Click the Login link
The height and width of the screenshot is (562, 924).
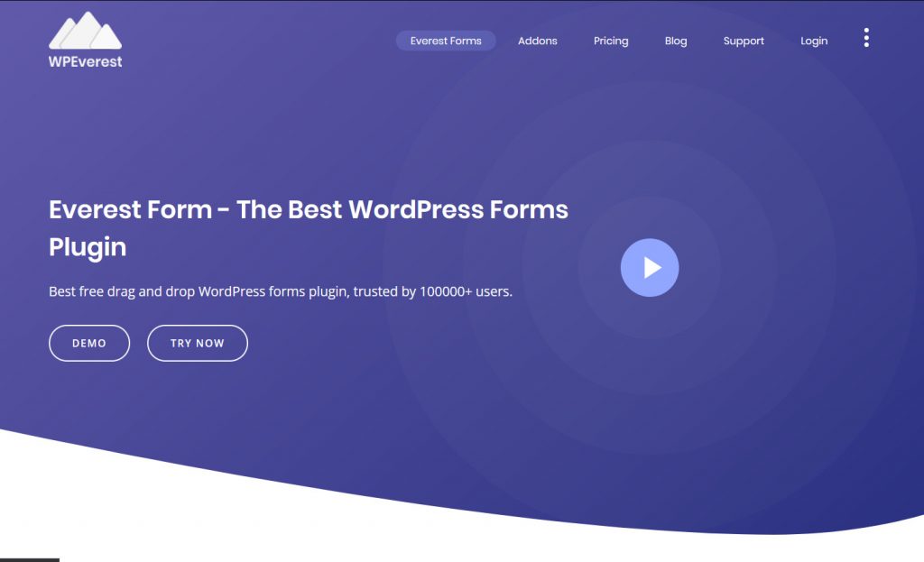point(814,41)
